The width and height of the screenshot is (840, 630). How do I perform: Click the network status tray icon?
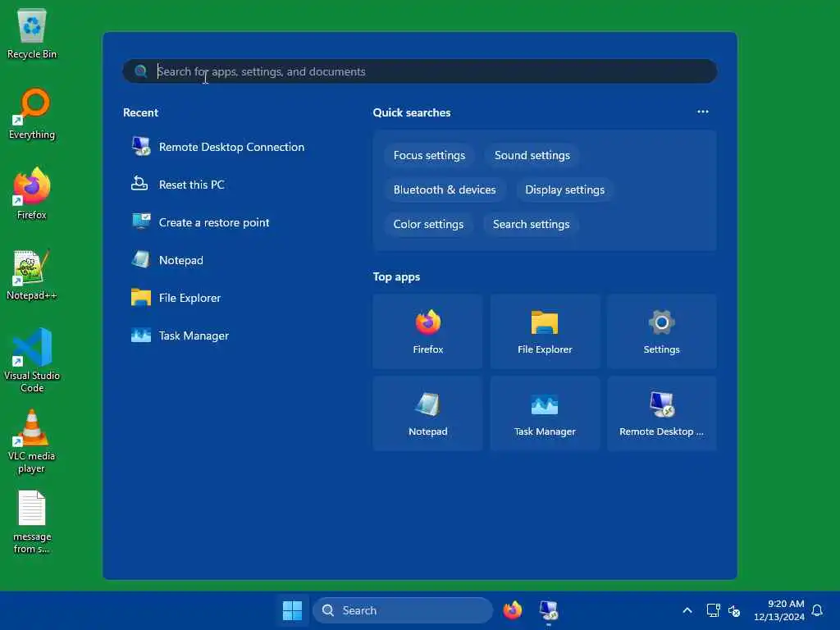click(713, 610)
